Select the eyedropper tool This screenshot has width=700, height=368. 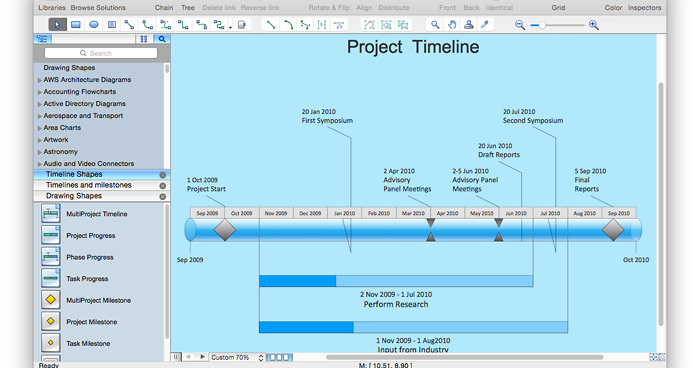click(485, 25)
